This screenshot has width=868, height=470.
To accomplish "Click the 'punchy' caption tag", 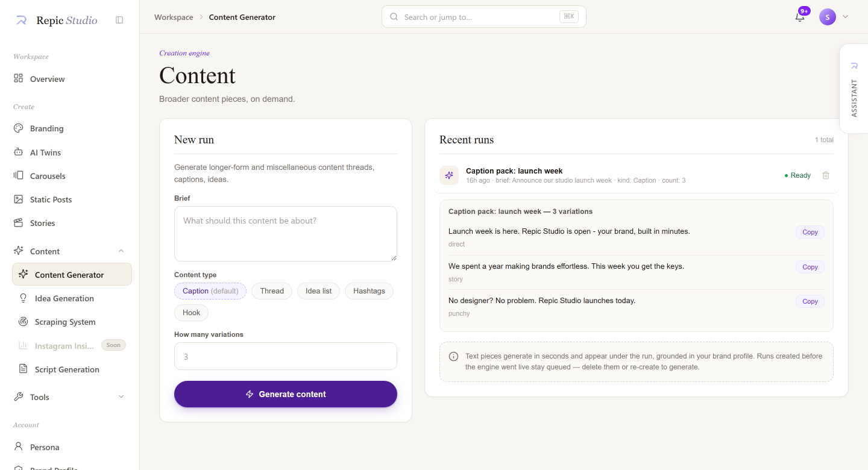I will tap(459, 313).
